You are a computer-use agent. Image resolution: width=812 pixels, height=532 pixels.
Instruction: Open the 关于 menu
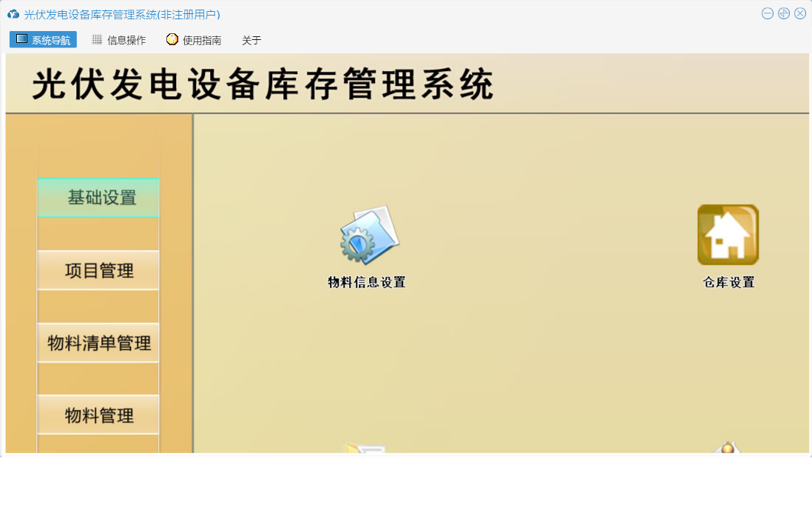[251, 40]
